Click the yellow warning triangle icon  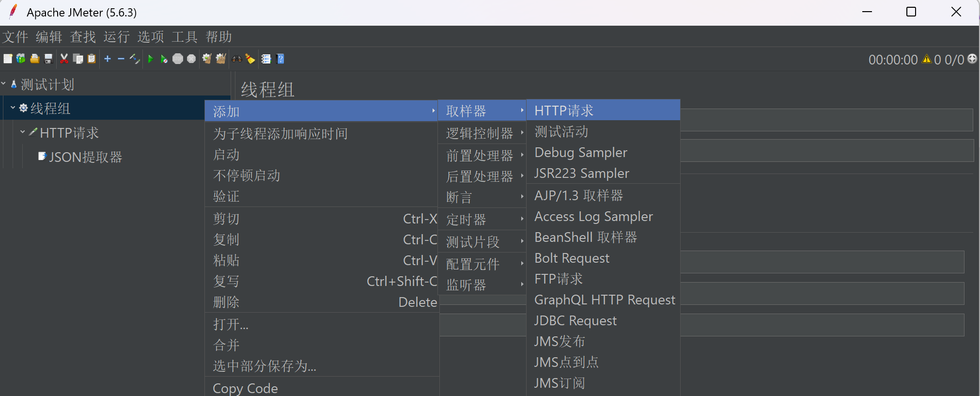(x=927, y=59)
